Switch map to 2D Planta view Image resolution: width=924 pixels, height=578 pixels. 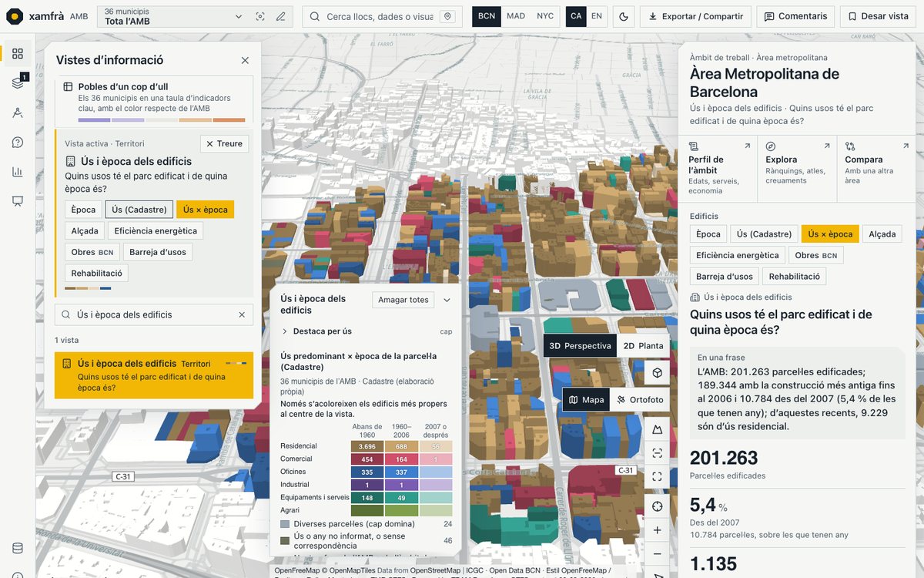pos(643,346)
